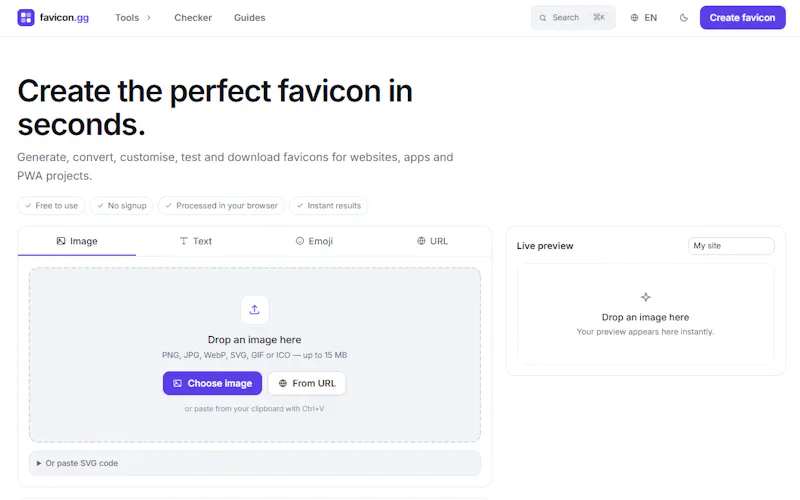
Task: Click the Live preview heading
Action: (x=545, y=246)
